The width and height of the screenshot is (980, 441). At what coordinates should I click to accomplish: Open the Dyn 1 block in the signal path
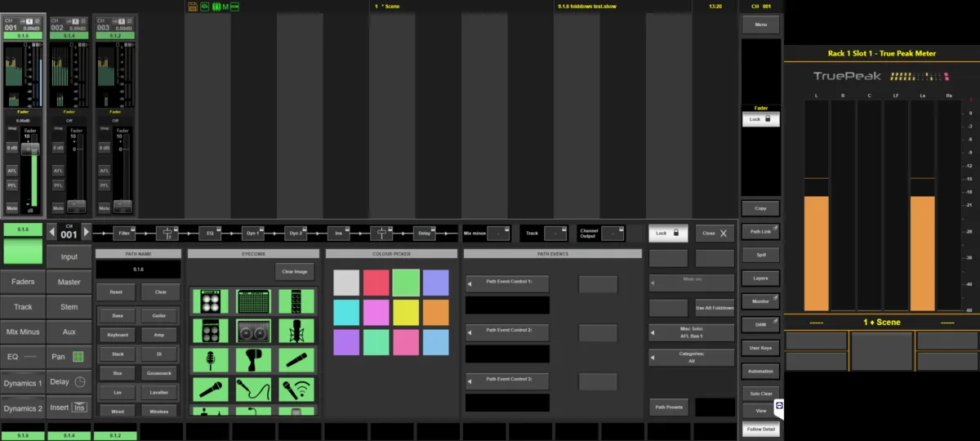tap(253, 234)
